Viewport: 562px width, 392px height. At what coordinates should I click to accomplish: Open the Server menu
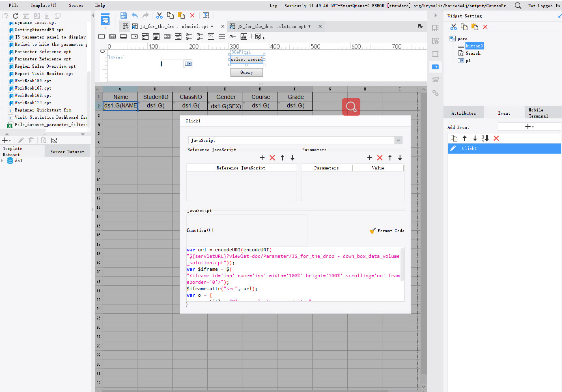pos(76,6)
